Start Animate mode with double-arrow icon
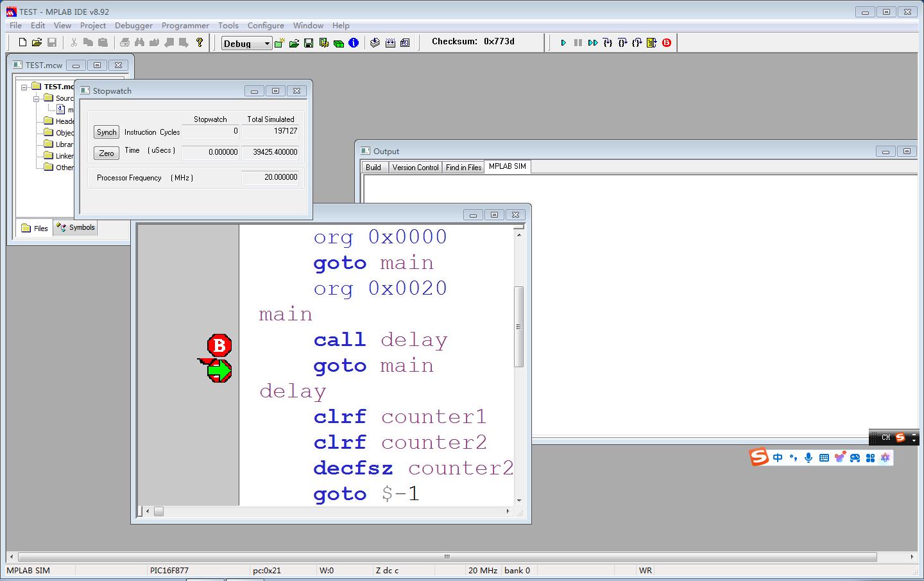The height and width of the screenshot is (581, 924). (x=593, y=43)
